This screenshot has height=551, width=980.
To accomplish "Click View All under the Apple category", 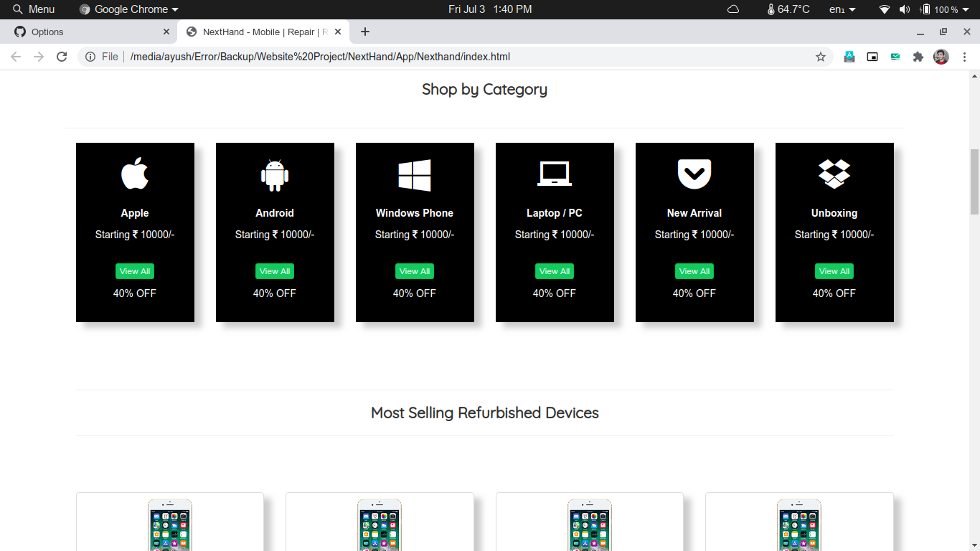I will pyautogui.click(x=134, y=271).
